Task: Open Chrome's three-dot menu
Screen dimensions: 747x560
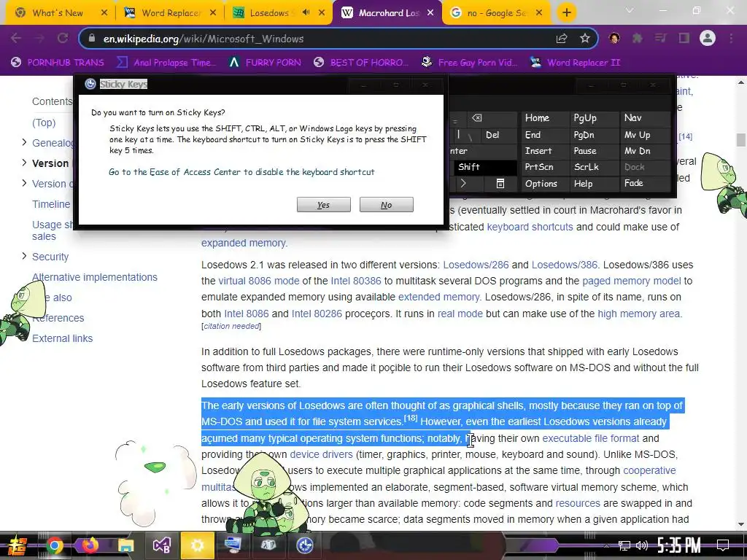Action: [731, 38]
